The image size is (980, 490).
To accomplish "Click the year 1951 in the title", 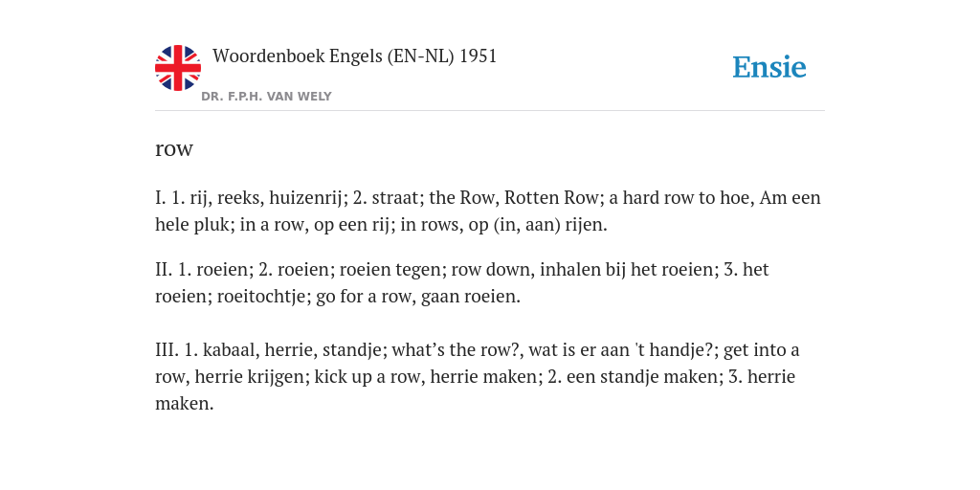I will tap(479, 56).
